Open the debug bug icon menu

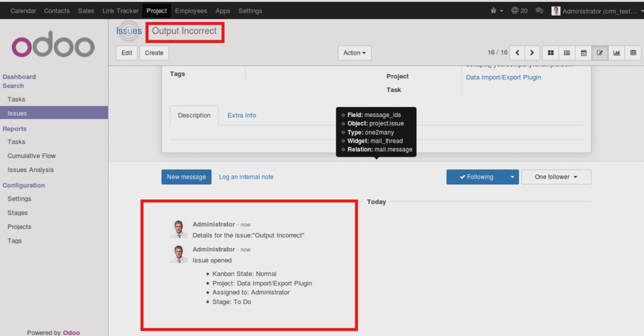[x=496, y=11]
